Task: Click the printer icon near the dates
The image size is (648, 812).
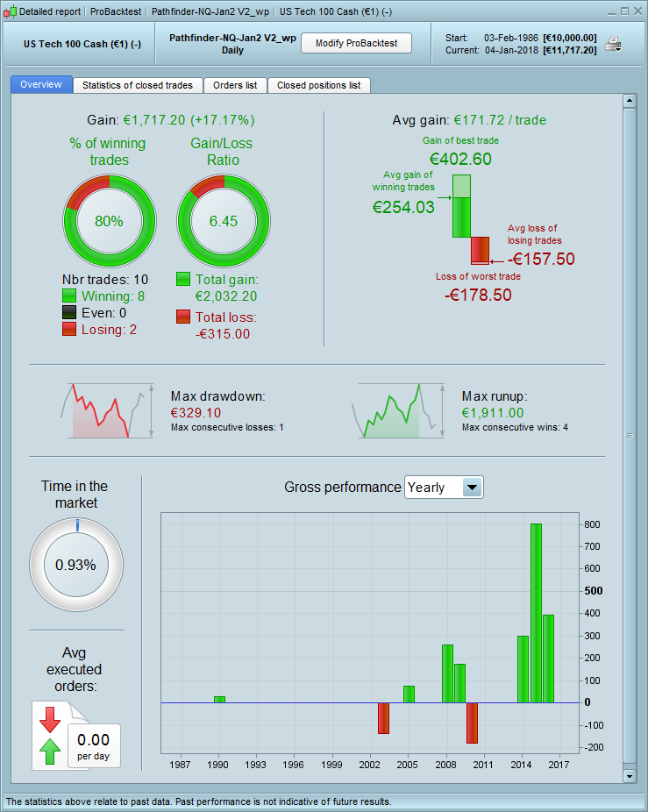Action: point(613,45)
